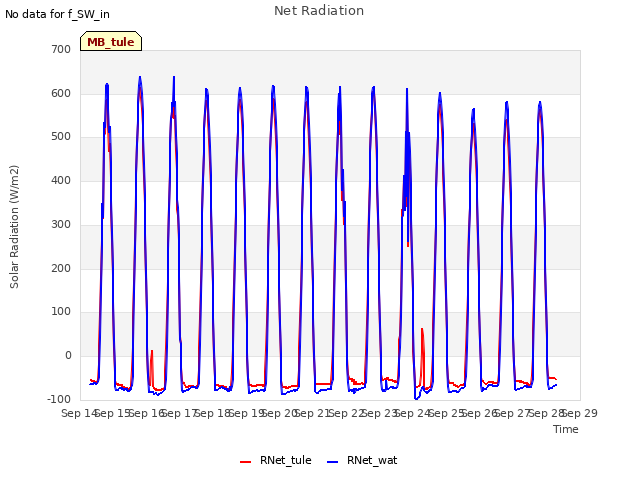Click the small red spike near Sep 16
640x480 pixels.
(x=151, y=367)
